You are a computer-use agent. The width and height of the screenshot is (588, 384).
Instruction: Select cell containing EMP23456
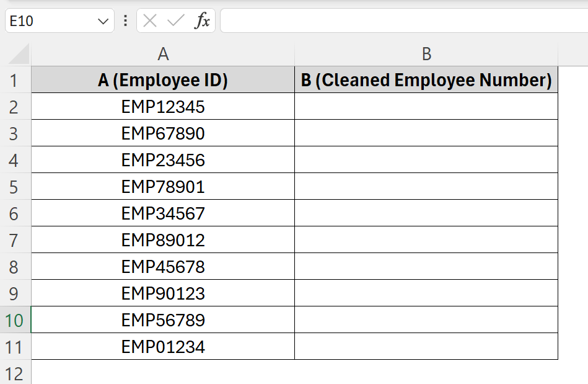163,160
